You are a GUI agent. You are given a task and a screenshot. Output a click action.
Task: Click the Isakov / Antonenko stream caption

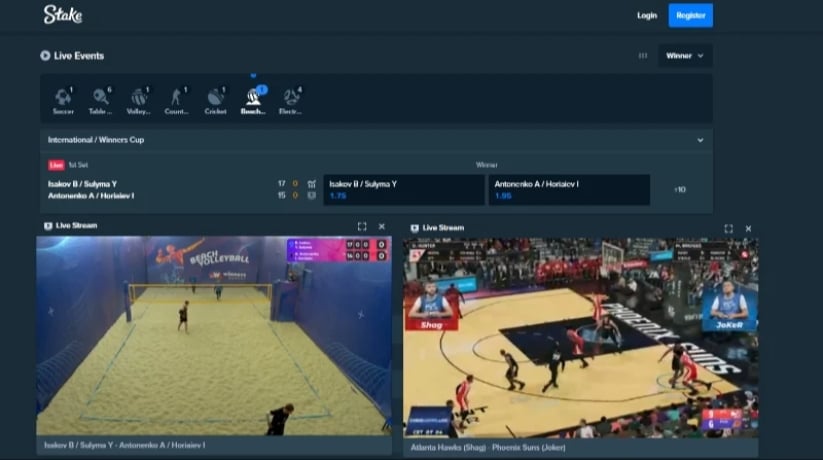point(125,445)
